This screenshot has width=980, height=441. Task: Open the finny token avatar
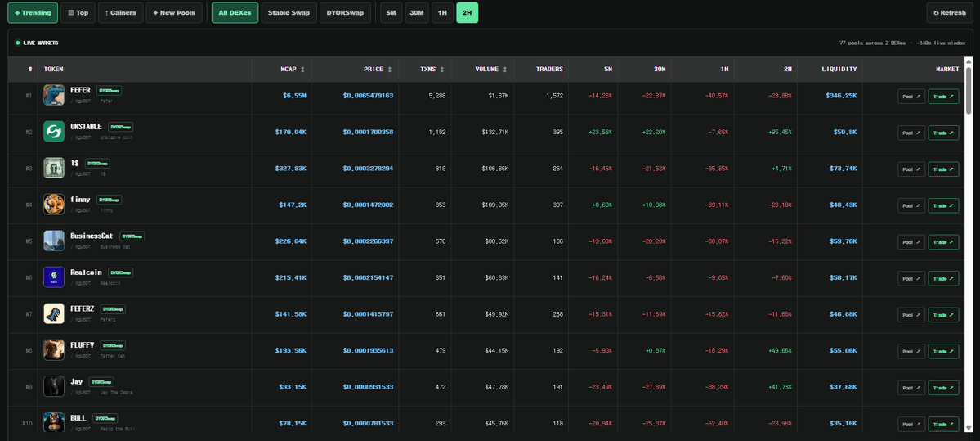pos(54,205)
